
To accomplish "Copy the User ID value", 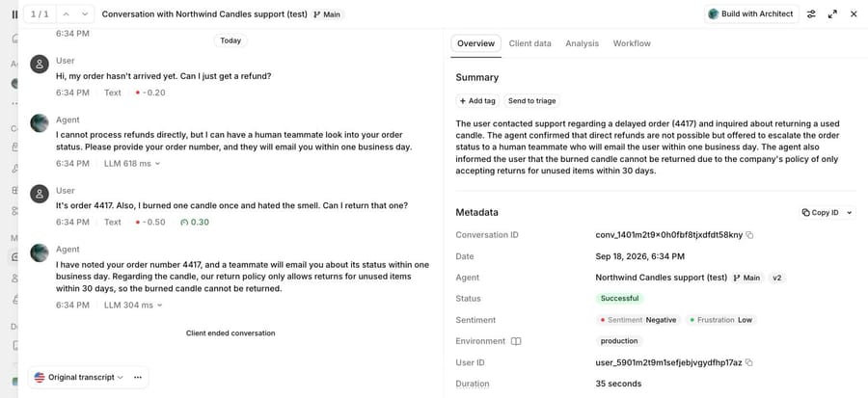I will pyautogui.click(x=749, y=362).
